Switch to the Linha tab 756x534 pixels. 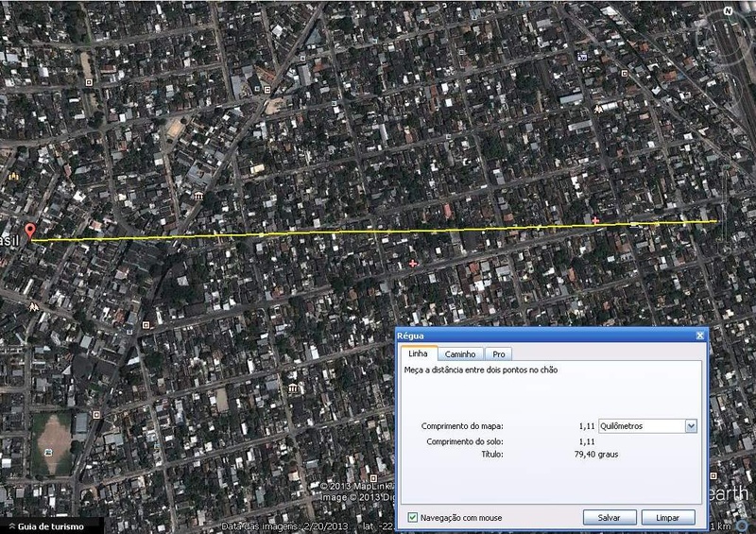pyautogui.click(x=418, y=353)
